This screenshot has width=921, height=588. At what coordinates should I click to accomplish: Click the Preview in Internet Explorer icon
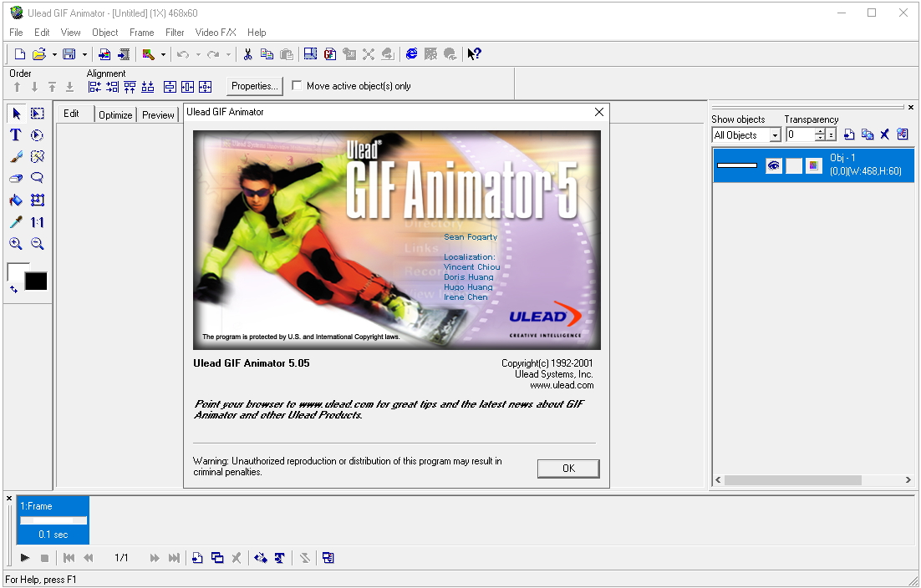(412, 54)
